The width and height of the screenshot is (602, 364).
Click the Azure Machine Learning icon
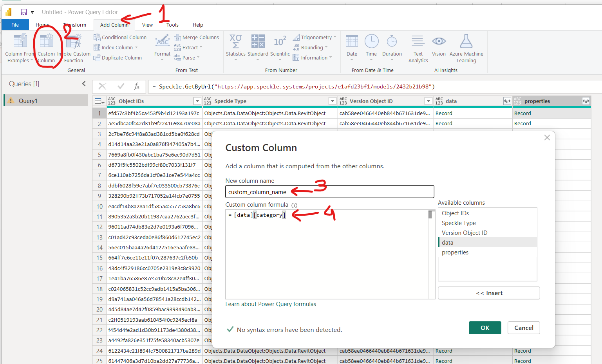tap(466, 41)
